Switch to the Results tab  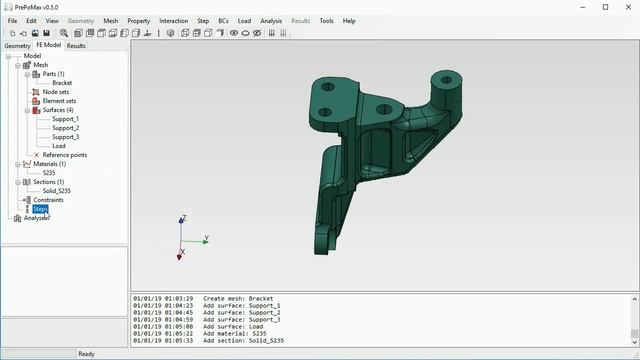point(76,46)
